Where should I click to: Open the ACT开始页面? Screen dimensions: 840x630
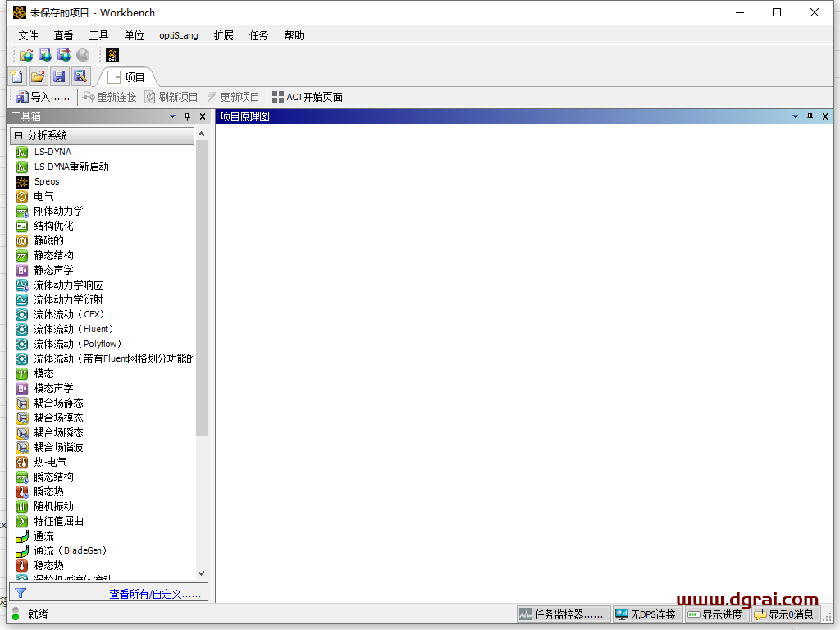coord(308,97)
